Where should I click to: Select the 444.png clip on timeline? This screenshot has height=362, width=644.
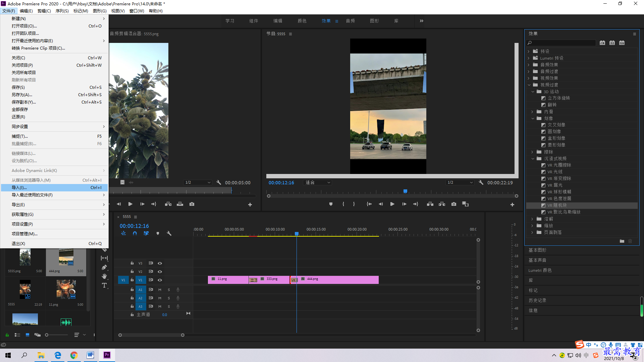[x=338, y=280]
